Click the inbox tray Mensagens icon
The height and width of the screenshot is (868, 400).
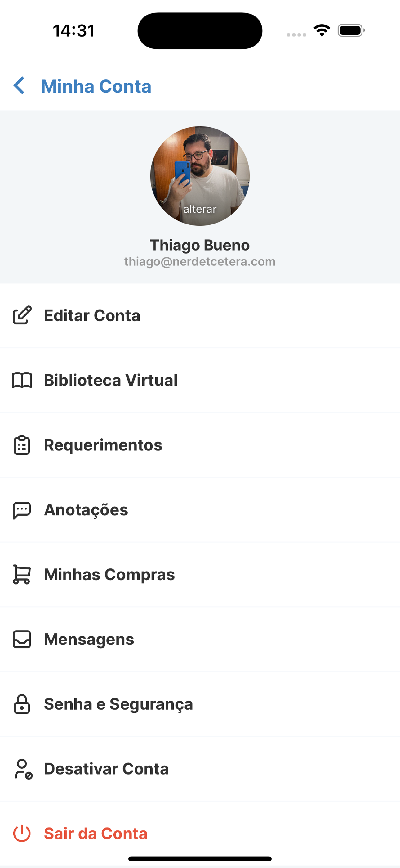point(22,640)
